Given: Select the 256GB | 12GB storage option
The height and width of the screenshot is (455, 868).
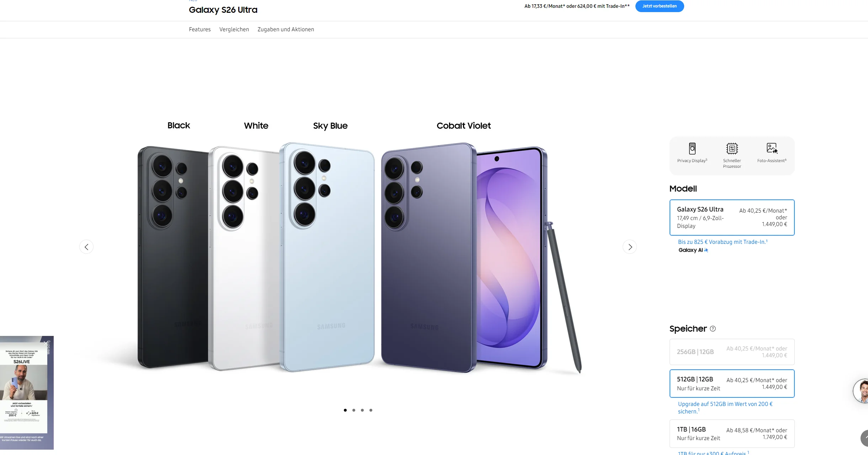Looking at the screenshot, I should click(732, 352).
